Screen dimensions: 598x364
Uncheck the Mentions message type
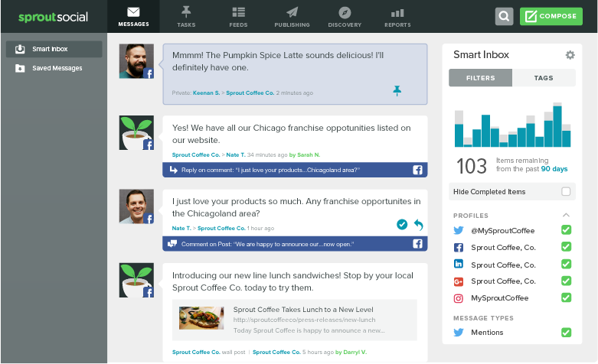(566, 333)
